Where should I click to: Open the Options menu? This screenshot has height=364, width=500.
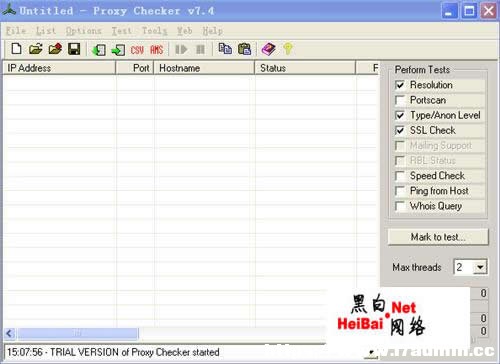[83, 31]
